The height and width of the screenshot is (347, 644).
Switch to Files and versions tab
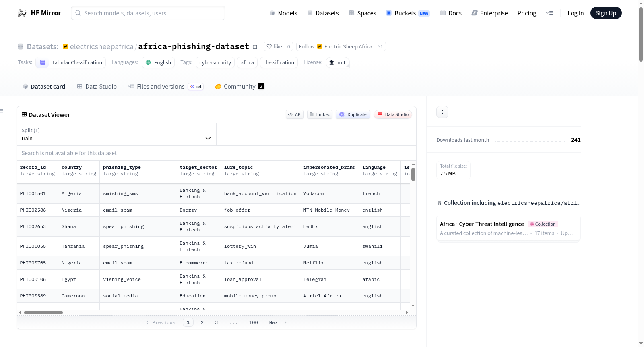tap(165, 87)
